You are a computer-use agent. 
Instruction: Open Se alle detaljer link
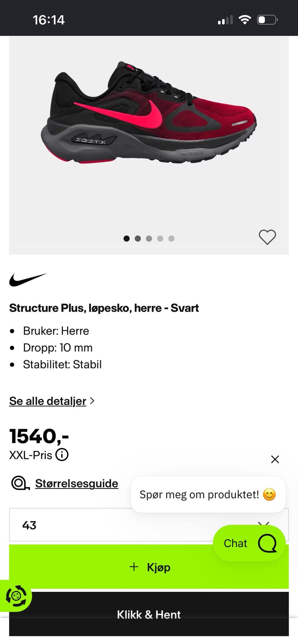click(x=48, y=401)
